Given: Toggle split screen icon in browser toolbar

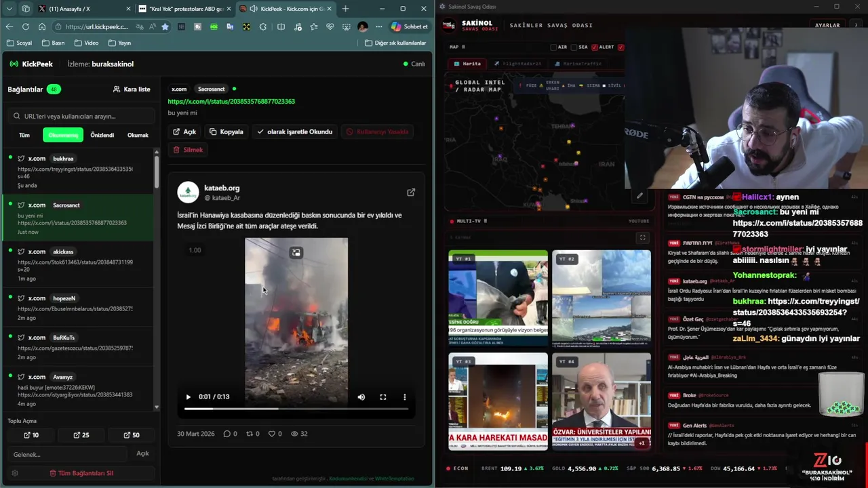Looking at the screenshot, I should click(281, 26).
